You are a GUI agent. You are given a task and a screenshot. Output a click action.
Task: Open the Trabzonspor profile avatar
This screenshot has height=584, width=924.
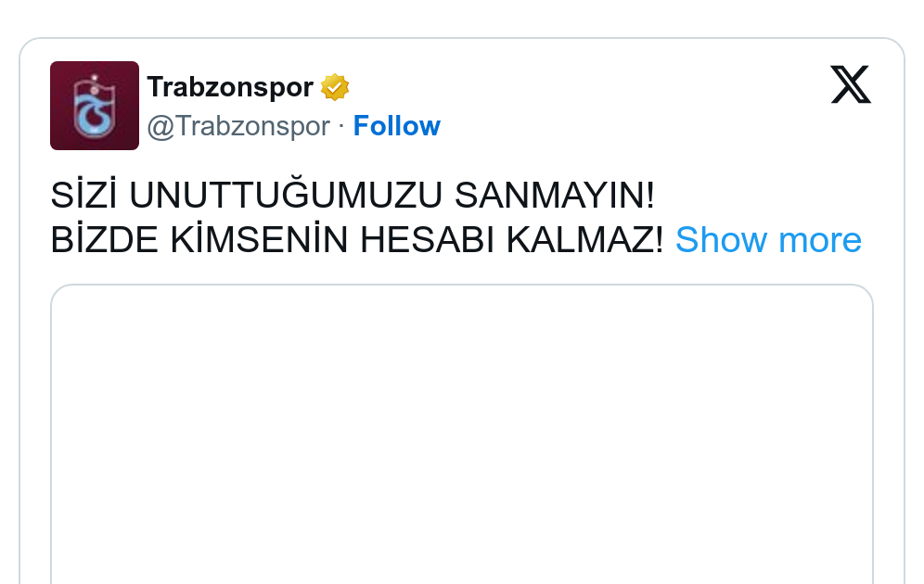(x=95, y=106)
